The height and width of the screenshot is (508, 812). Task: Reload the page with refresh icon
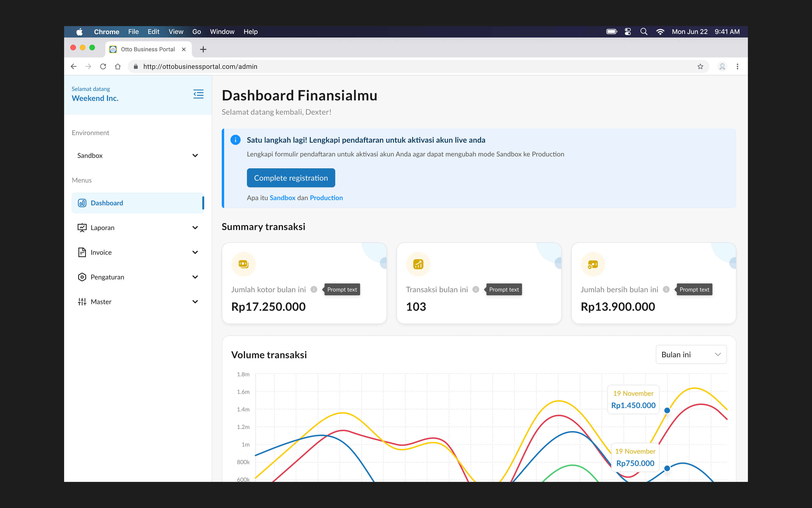coord(103,66)
